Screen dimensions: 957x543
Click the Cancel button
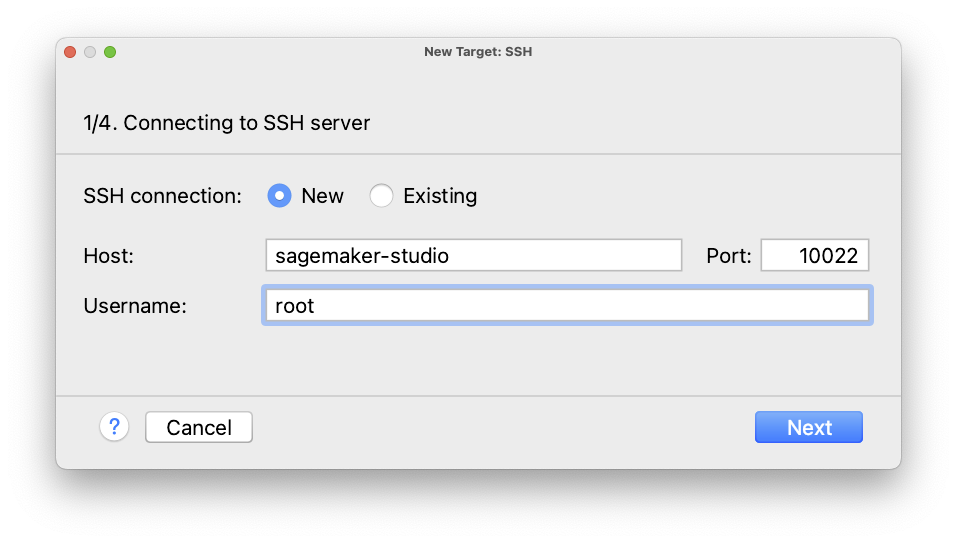pyautogui.click(x=199, y=427)
